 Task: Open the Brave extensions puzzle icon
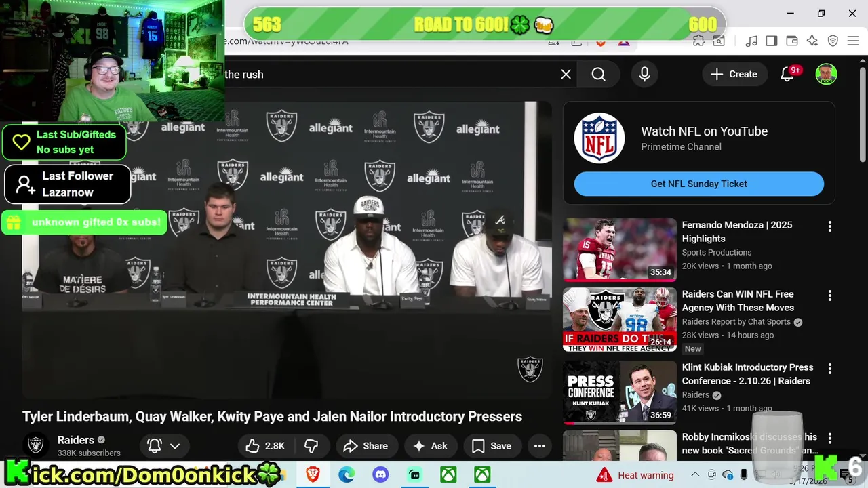[x=698, y=41]
